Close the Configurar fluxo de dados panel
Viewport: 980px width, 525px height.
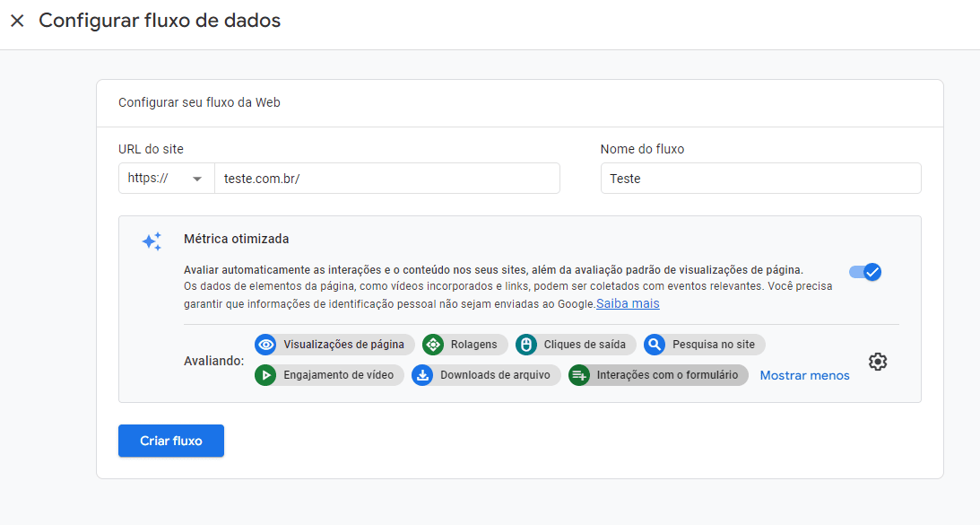click(17, 20)
